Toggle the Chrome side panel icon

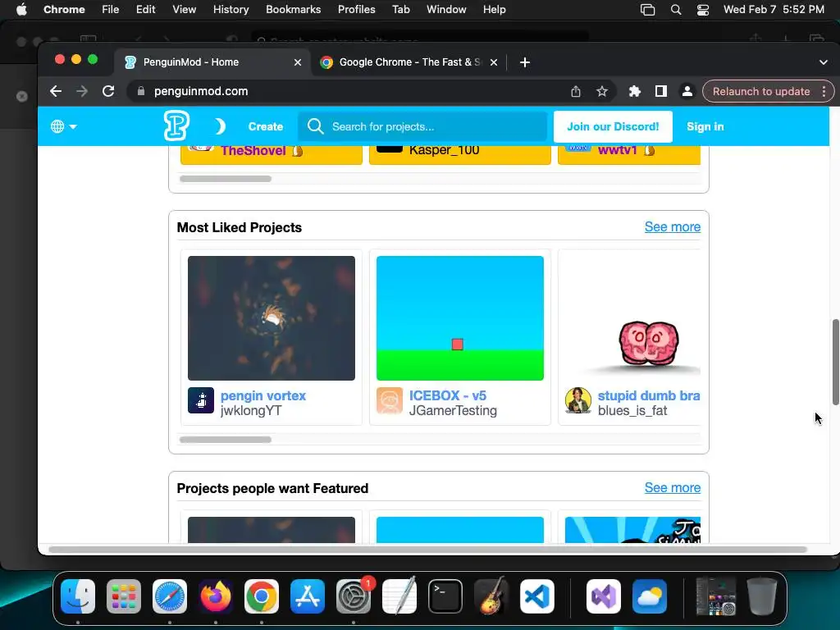coord(661,91)
